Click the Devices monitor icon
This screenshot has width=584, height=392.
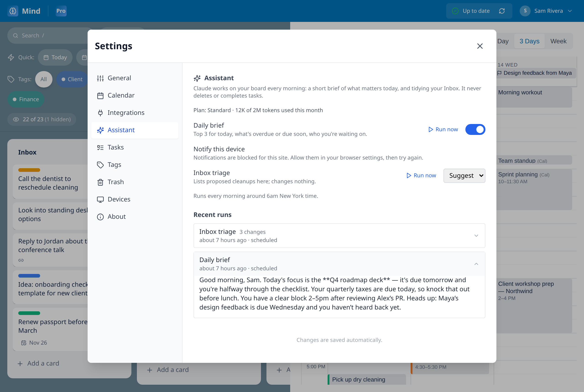tap(100, 199)
